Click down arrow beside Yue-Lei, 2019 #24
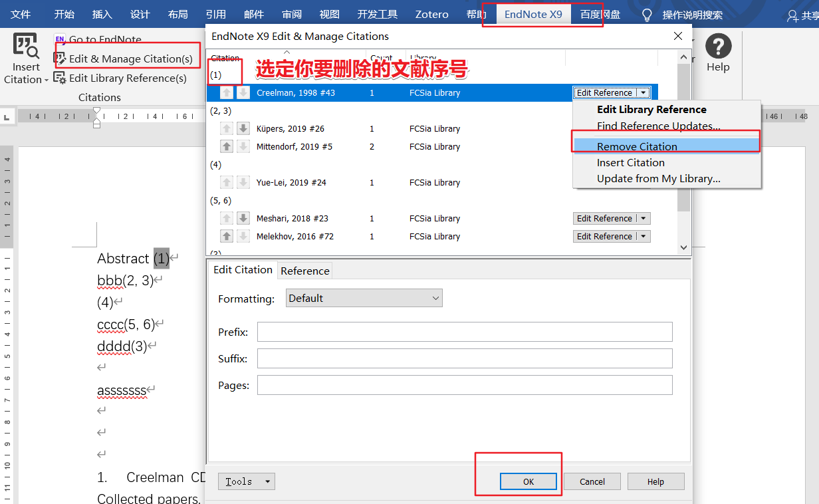Image resolution: width=819 pixels, height=504 pixels. pos(243,182)
